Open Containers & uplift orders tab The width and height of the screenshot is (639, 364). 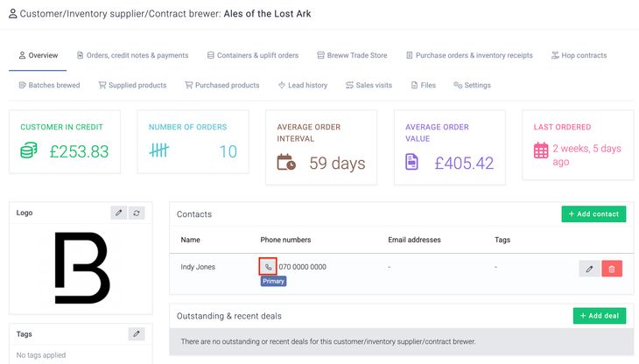pos(252,55)
